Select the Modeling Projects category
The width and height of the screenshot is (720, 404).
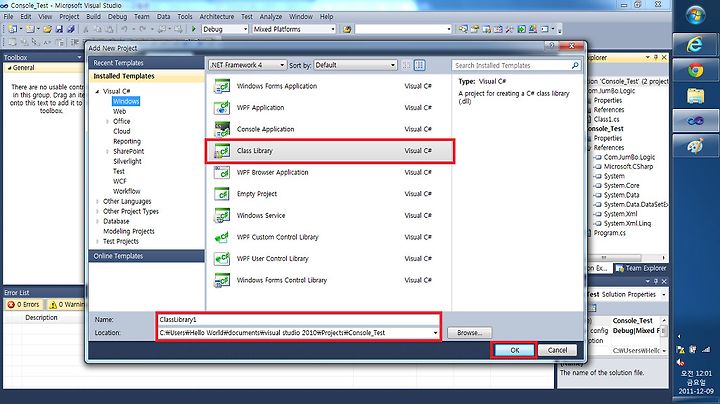click(x=129, y=231)
